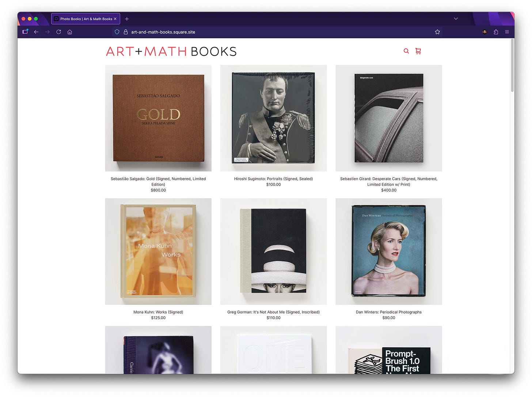Click the address bar URL field
Viewport: 532px width, 397px height.
click(x=278, y=32)
